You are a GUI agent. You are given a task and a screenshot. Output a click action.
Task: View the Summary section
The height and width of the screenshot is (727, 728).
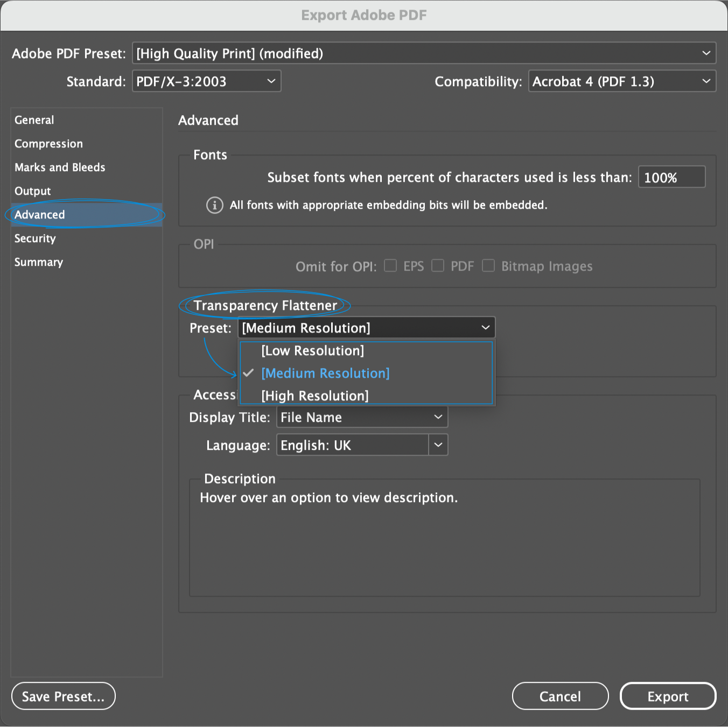point(38,262)
